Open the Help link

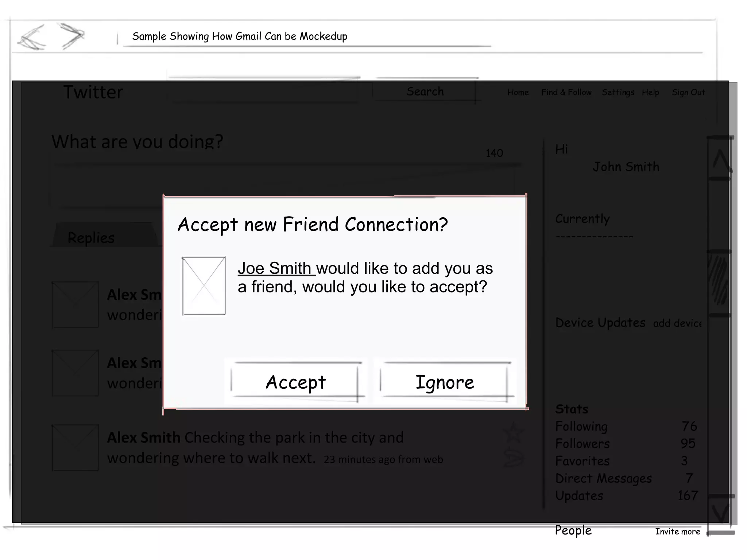click(650, 93)
